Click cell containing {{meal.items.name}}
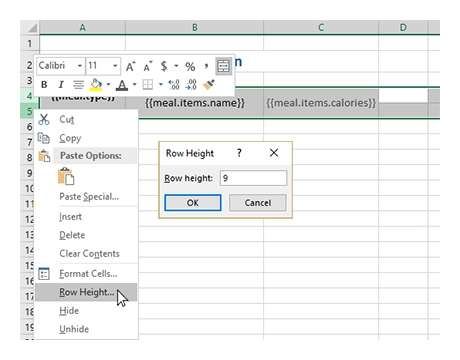This screenshot has height=360, width=460. coord(195,103)
